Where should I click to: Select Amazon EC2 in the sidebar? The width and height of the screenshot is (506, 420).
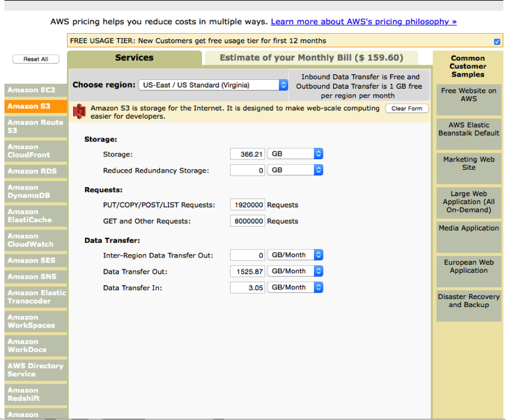pyautogui.click(x=36, y=90)
